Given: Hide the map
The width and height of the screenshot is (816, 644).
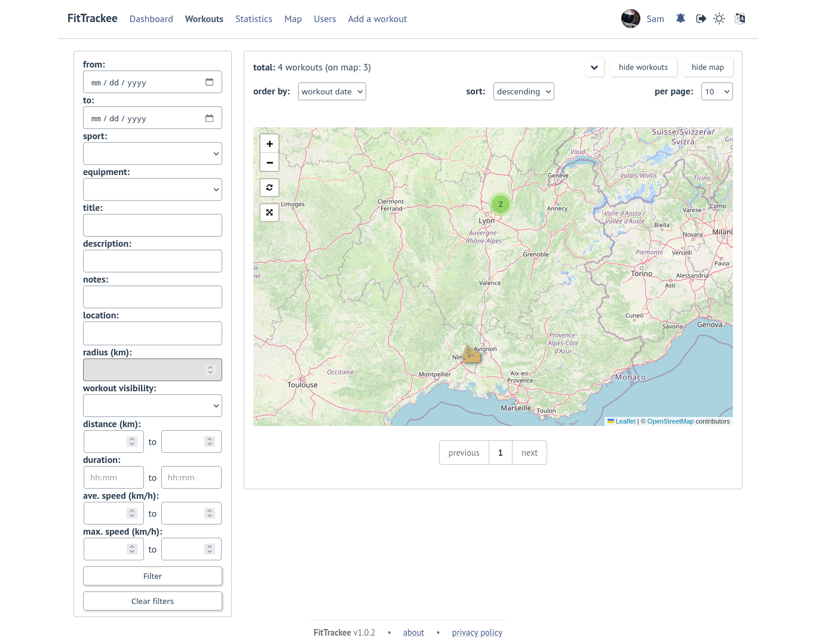Looking at the screenshot, I should [x=708, y=67].
